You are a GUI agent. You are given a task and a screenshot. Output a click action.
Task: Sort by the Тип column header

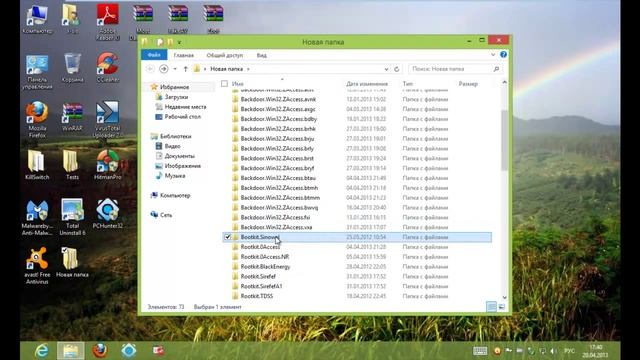click(x=408, y=84)
